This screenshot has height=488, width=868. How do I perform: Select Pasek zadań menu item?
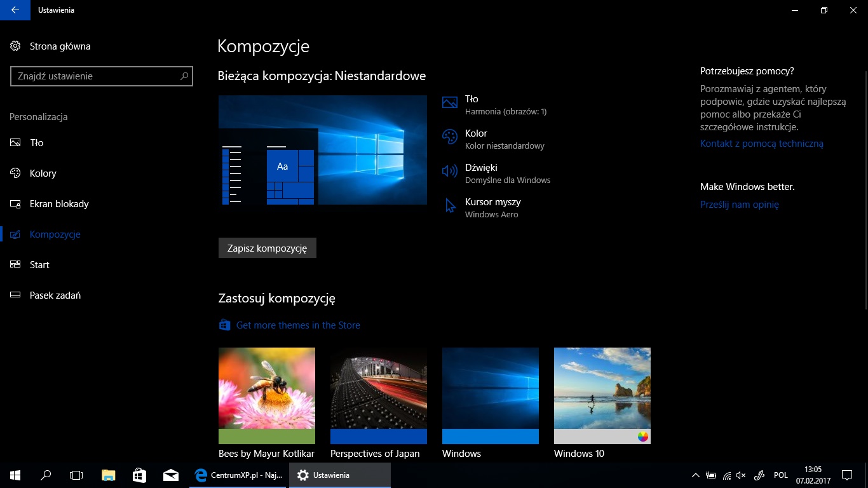(55, 295)
